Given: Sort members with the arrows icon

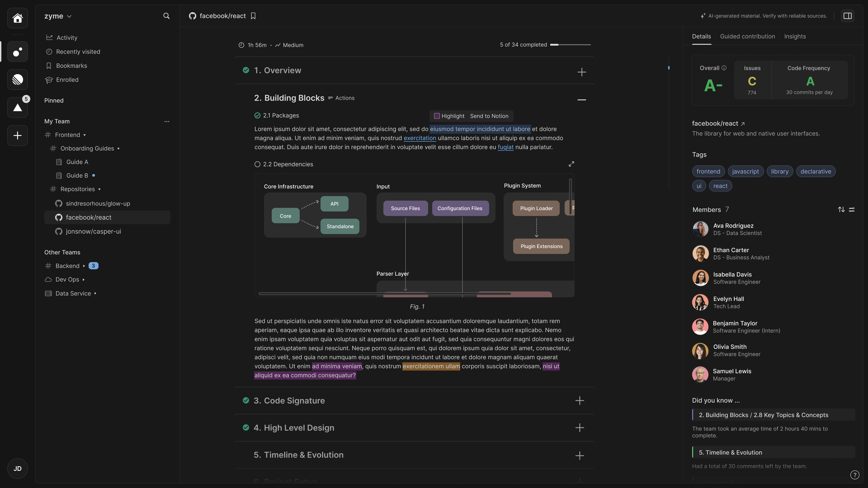Looking at the screenshot, I should click(x=841, y=209).
